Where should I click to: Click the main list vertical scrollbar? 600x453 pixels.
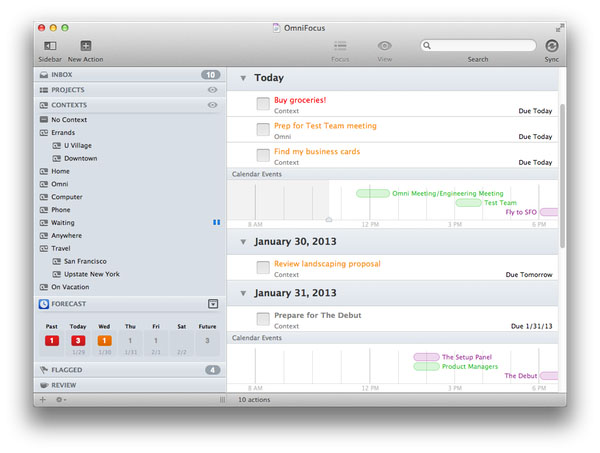point(562,176)
